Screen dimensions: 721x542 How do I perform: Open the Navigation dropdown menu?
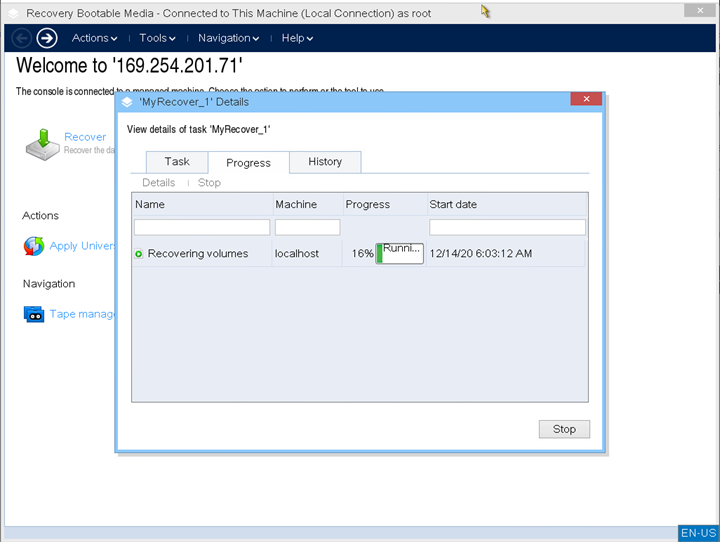pos(228,38)
